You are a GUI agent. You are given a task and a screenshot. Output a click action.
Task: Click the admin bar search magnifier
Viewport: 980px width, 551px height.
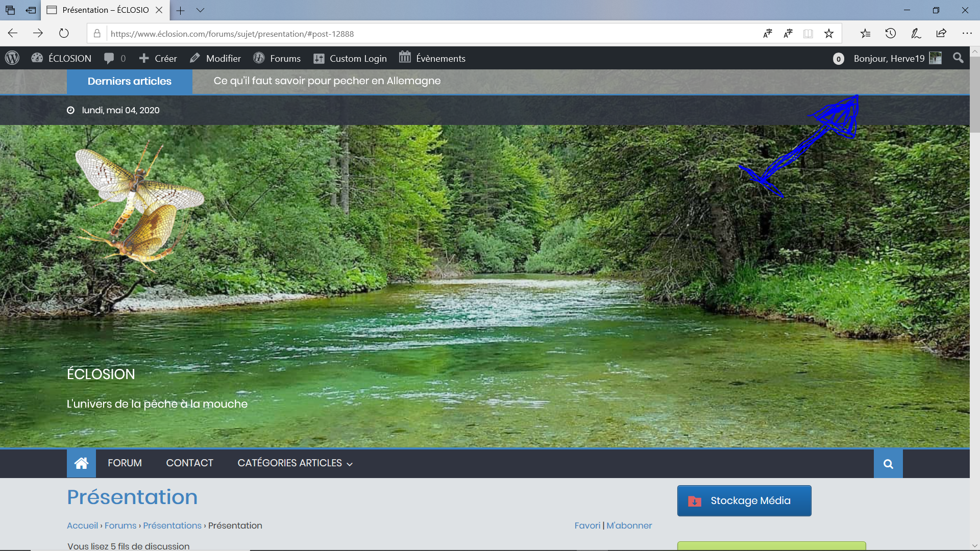tap(958, 58)
